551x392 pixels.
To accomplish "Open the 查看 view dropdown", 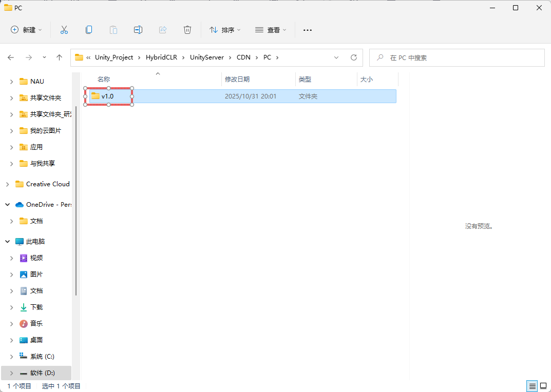I will (x=271, y=30).
